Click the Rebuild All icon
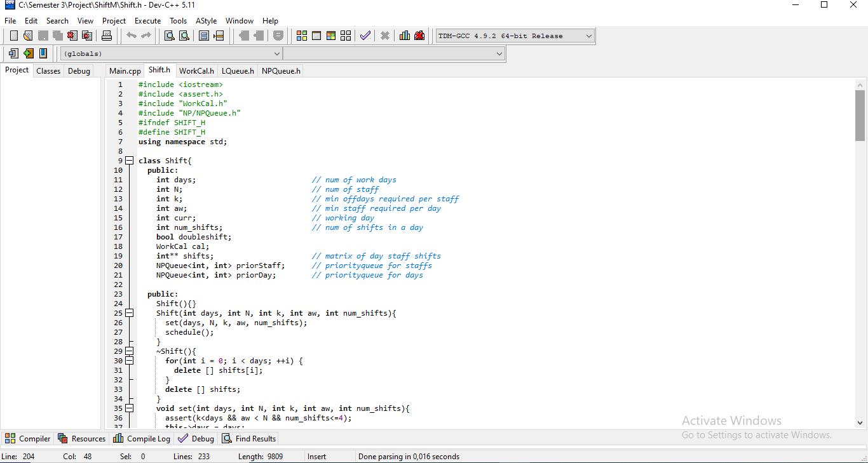Viewport: 868px width, 463px height. 346,36
